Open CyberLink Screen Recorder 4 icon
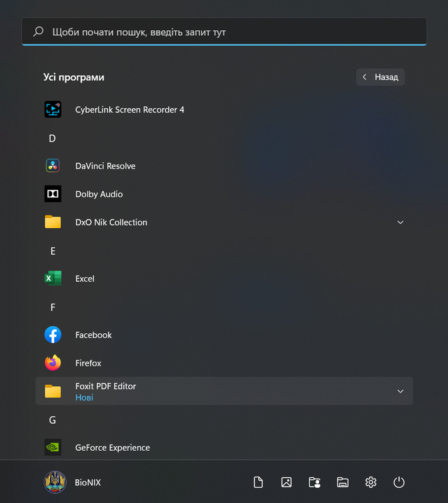The width and height of the screenshot is (448, 503). tap(53, 109)
